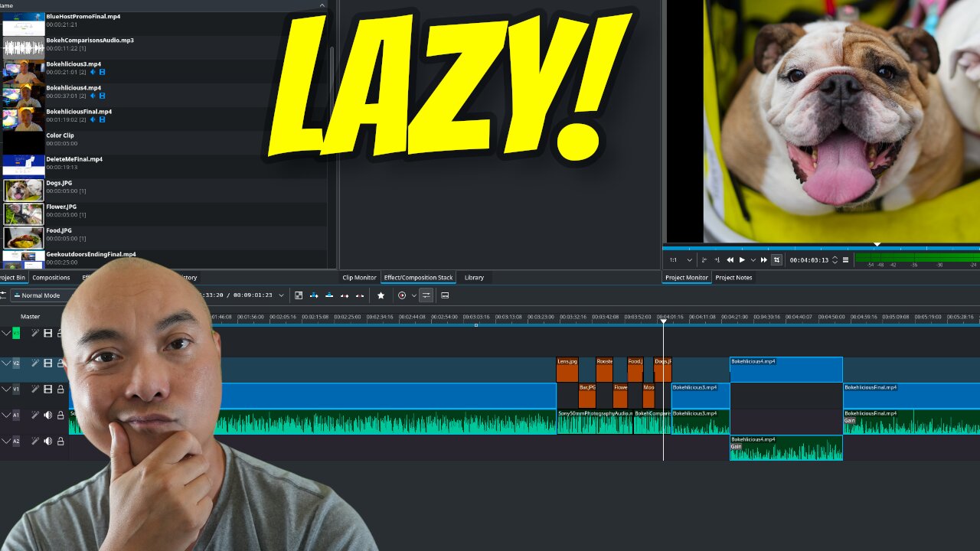Open effects wand on track A2
The height and width of the screenshot is (551, 980).
point(35,441)
